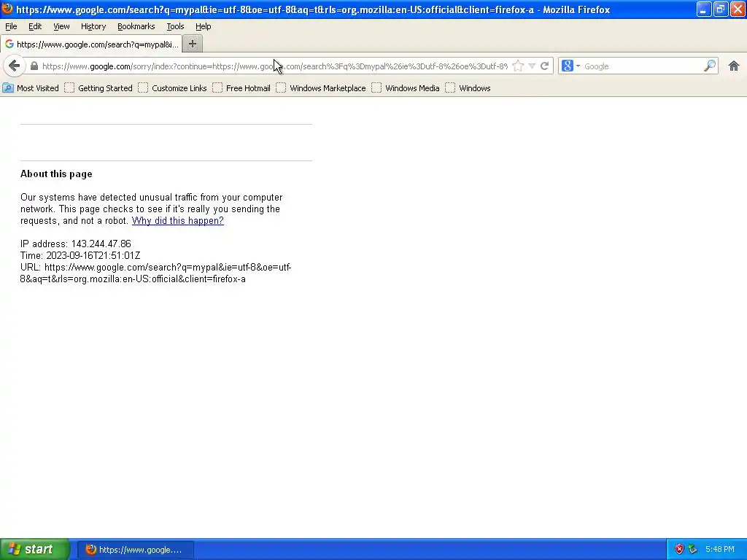Open the Free Hotmail bookmark
Image resolution: width=747 pixels, height=560 pixels.
coord(241,88)
